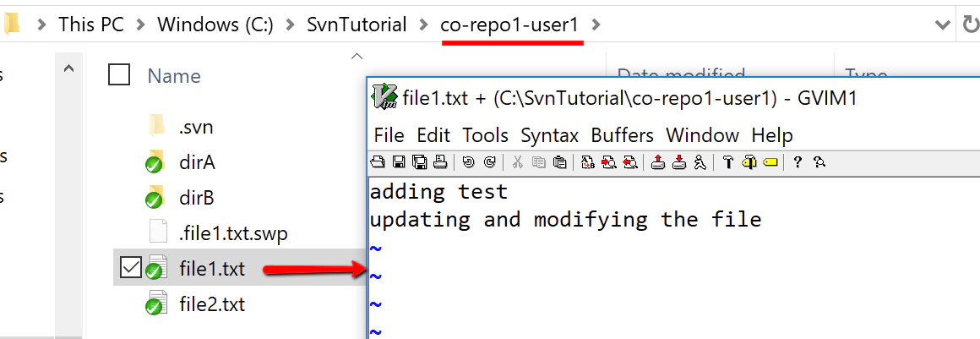The width and height of the screenshot is (980, 339).
Task: Open the Help menu in GVIM
Action: 772,135
